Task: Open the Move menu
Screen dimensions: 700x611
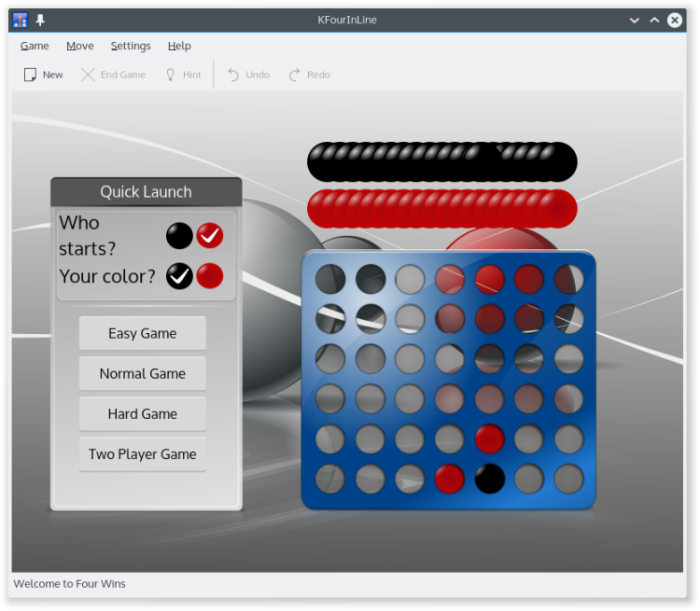Action: pyautogui.click(x=80, y=46)
